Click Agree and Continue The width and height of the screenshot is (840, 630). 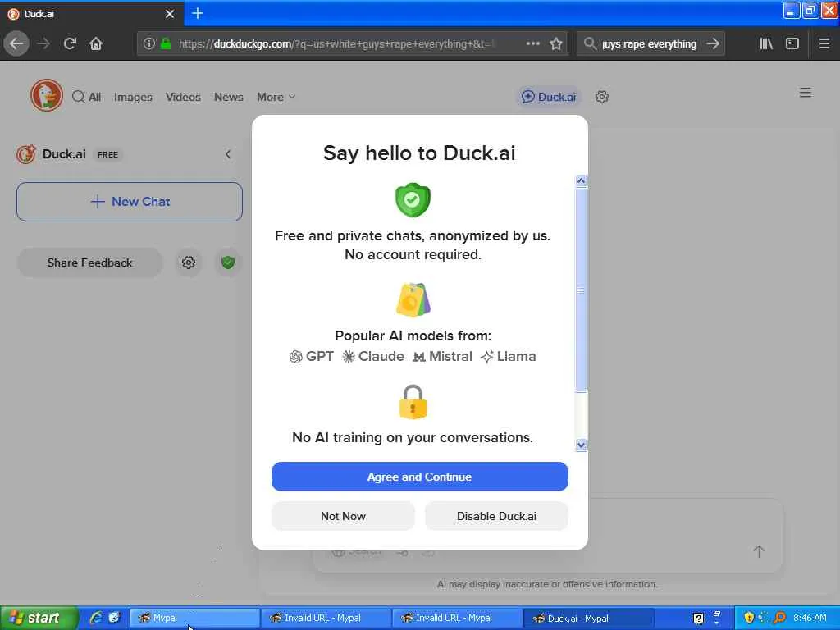(x=419, y=477)
